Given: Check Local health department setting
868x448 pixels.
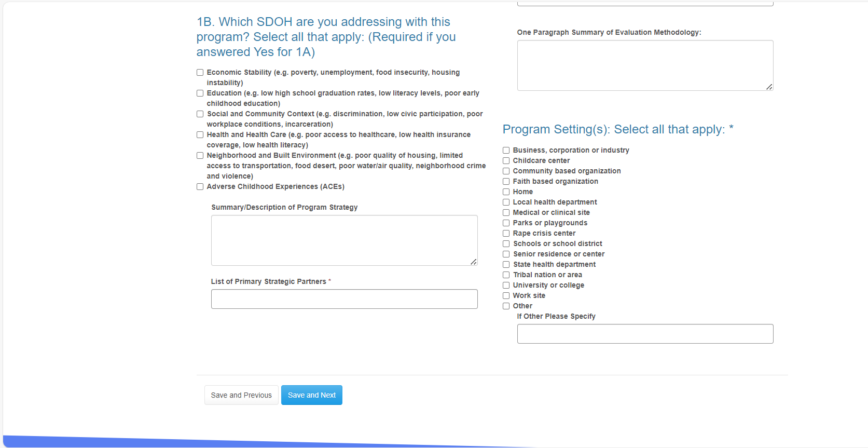Looking at the screenshot, I should [x=506, y=202].
